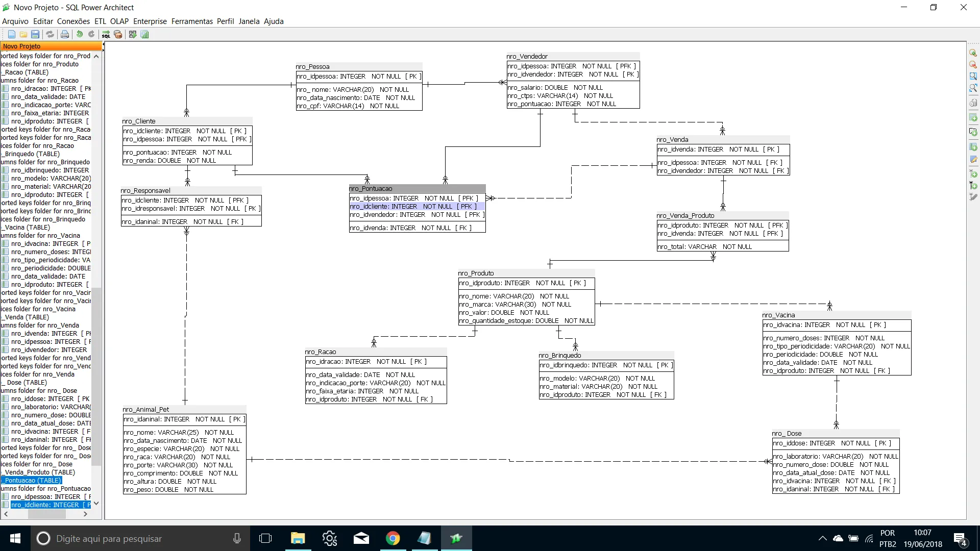This screenshot has height=551, width=980.
Task: Click the Zoom Out magnifier icon
Action: click(973, 65)
